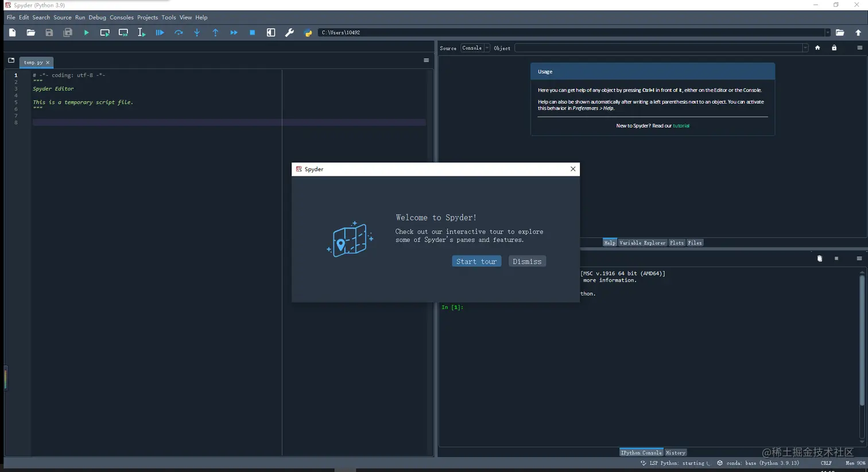Click the conda: base environment status

(x=758, y=463)
